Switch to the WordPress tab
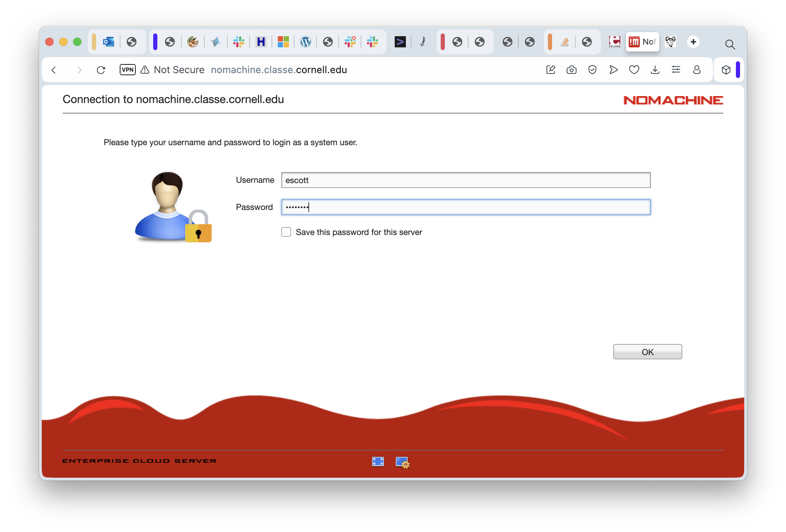786x532 pixels. point(305,42)
